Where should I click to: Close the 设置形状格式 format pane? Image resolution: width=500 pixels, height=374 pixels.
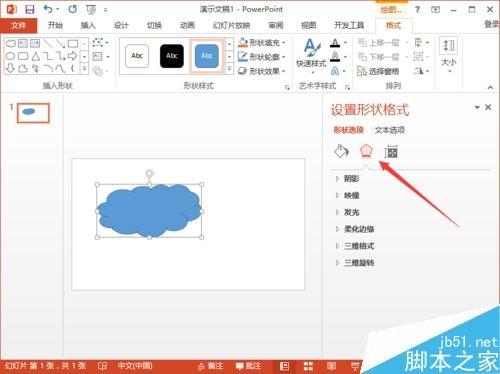(488, 107)
